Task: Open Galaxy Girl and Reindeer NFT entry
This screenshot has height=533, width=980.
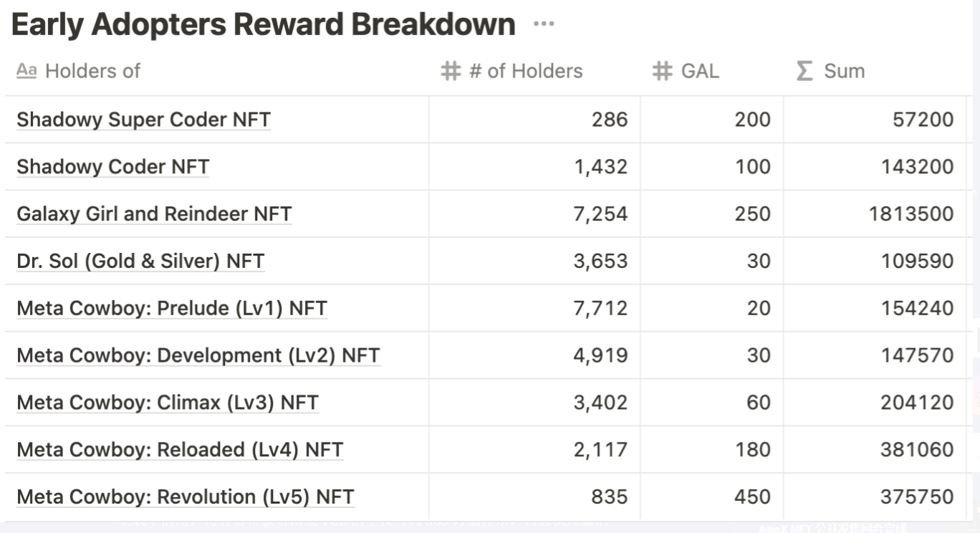Action: (154, 214)
